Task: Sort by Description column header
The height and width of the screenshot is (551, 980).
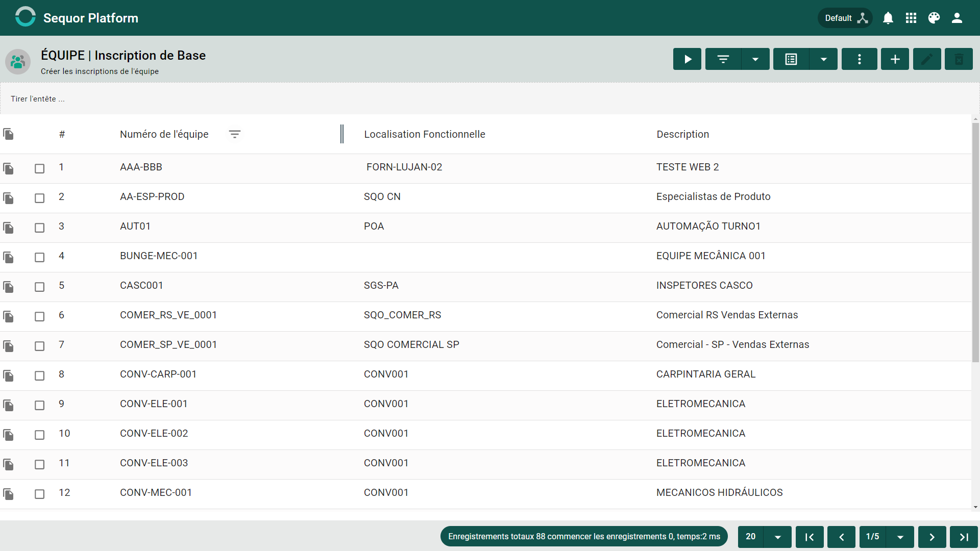Action: pyautogui.click(x=683, y=134)
